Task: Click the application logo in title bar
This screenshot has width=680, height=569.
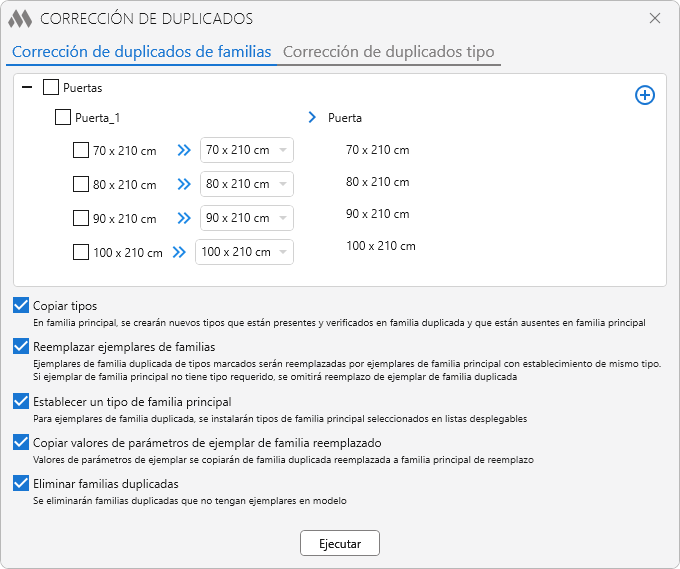Action: [20, 19]
